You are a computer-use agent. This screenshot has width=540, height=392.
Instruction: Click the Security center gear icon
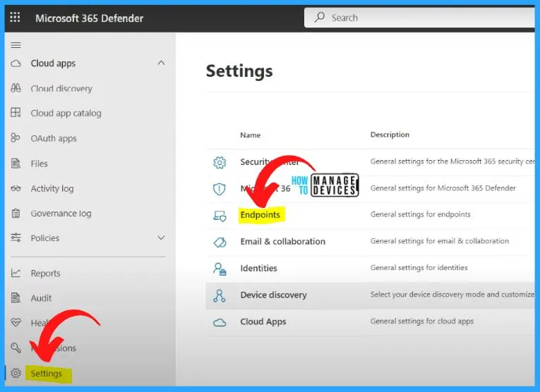click(220, 163)
